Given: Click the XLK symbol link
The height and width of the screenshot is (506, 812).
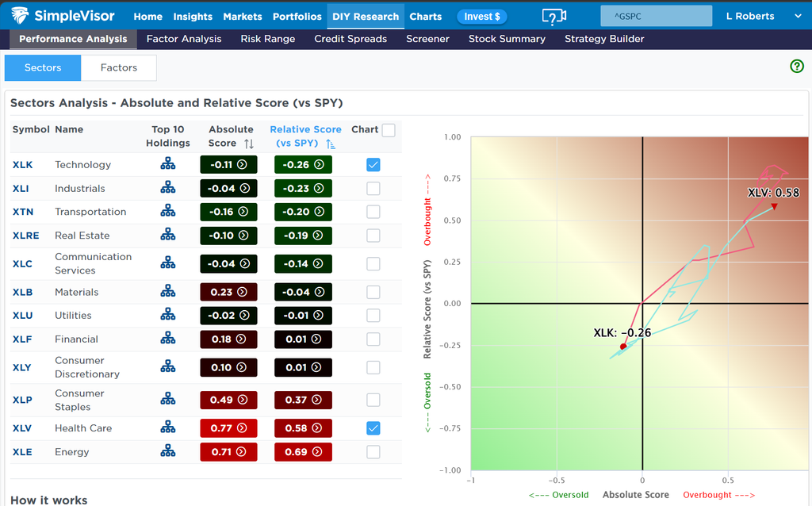Looking at the screenshot, I should (23, 165).
